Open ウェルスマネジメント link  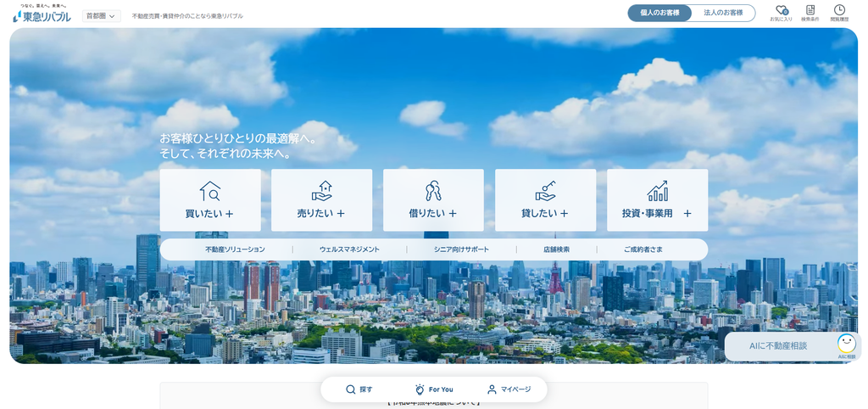click(x=349, y=249)
